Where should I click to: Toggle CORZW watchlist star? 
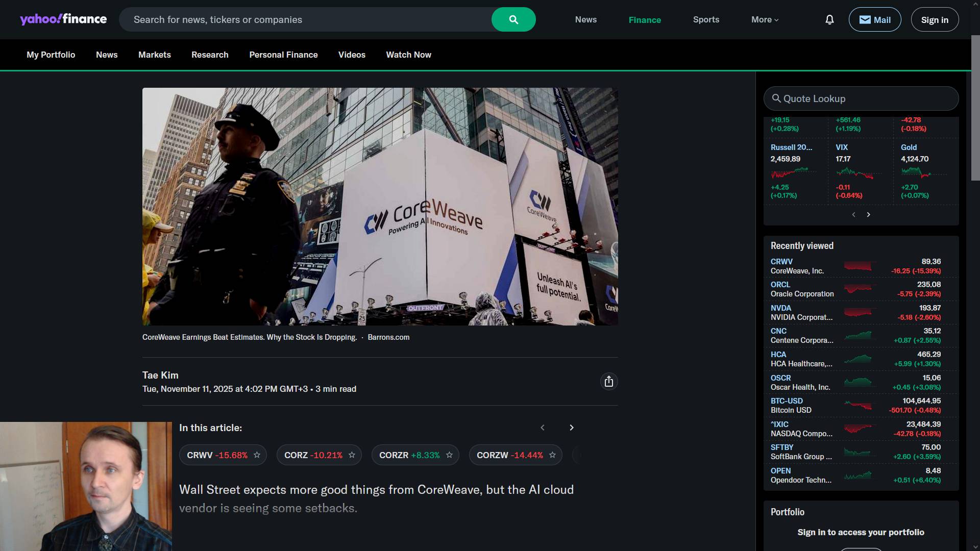[552, 455]
